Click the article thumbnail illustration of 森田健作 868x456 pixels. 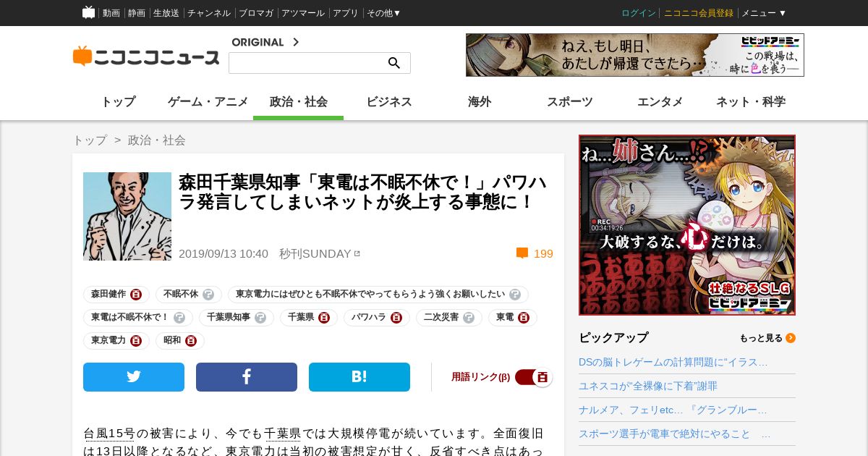[127, 216]
